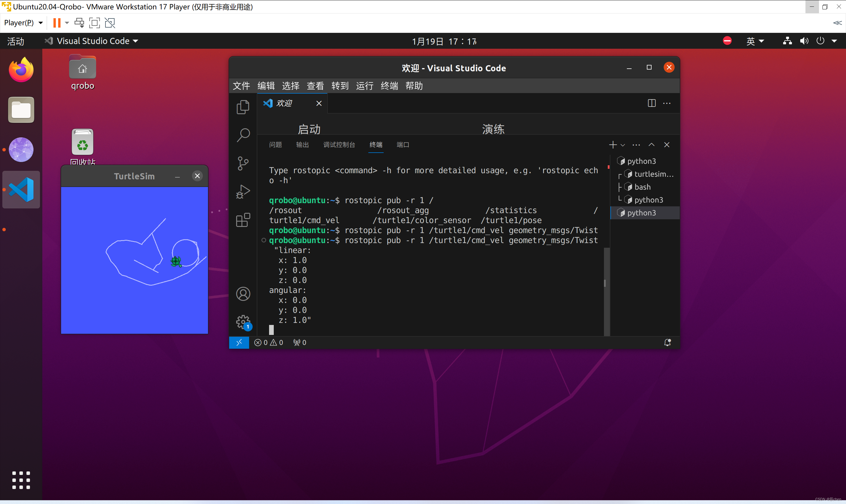
Task: Open the 选择 menu
Action: 291,86
